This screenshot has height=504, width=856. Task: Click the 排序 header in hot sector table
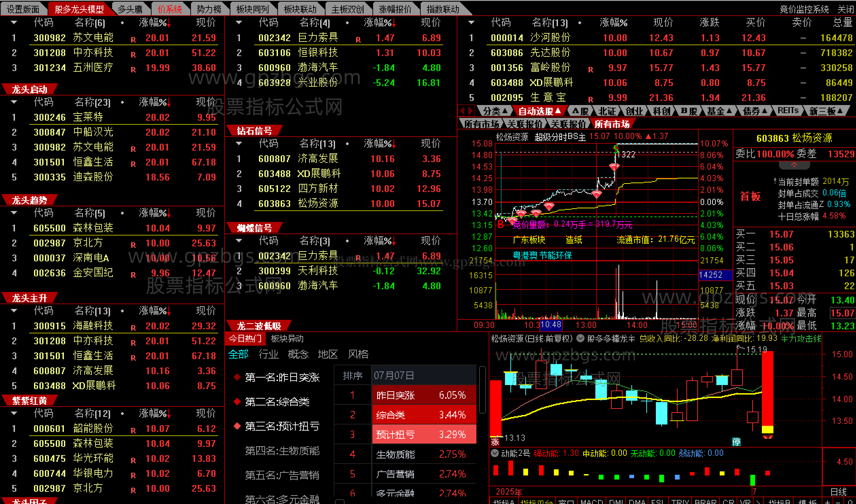(x=352, y=376)
